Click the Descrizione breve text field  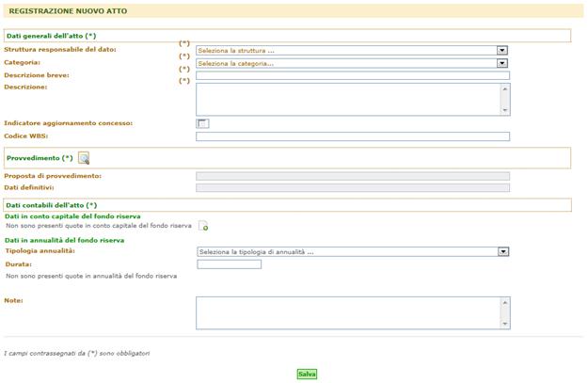click(x=352, y=76)
